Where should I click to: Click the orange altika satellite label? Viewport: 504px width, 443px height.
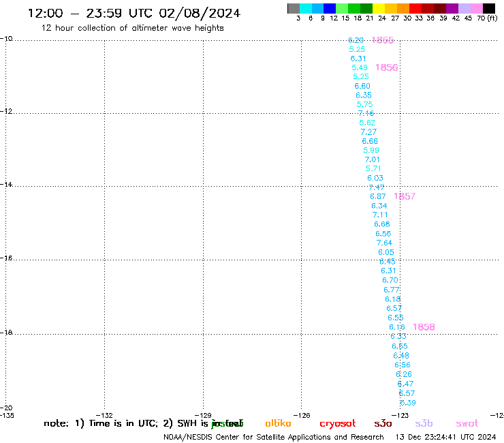click(x=278, y=423)
